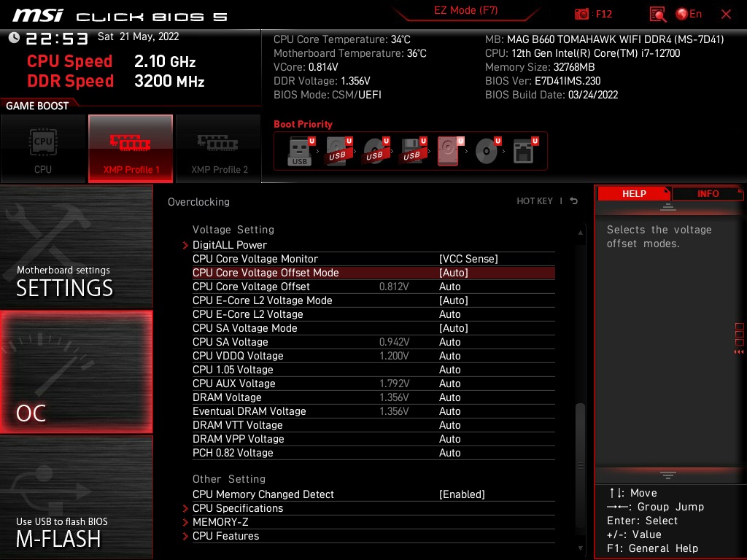Click the BIOS Ver E7D41IMS.230 text
747x560 pixels.
tap(543, 81)
